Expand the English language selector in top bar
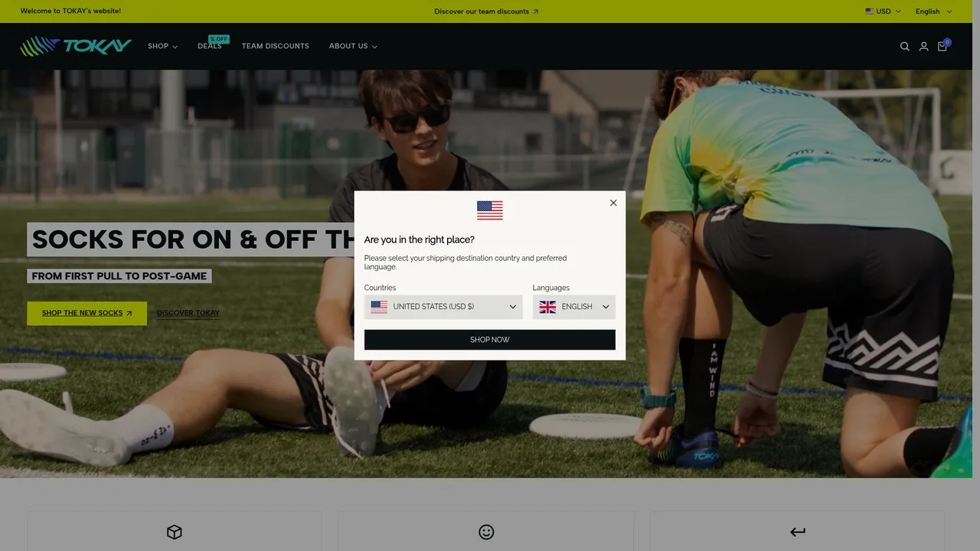Viewport: 980px width, 551px height. pos(933,11)
